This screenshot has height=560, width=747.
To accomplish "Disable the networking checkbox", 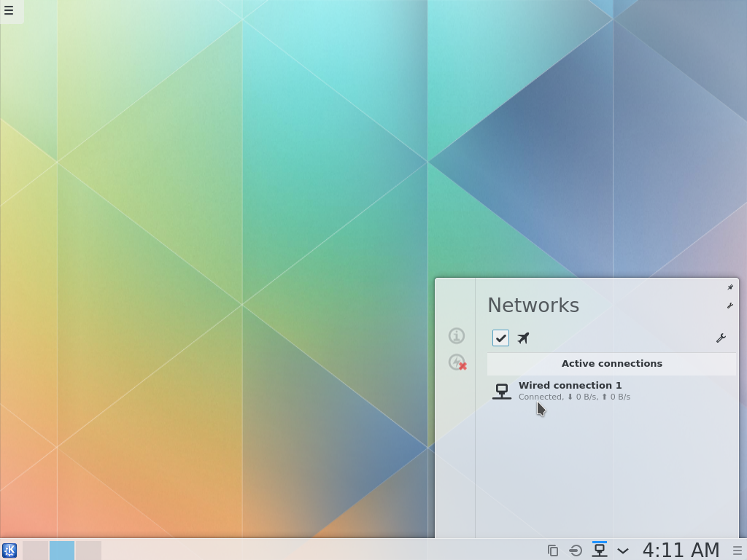I will pos(500,338).
